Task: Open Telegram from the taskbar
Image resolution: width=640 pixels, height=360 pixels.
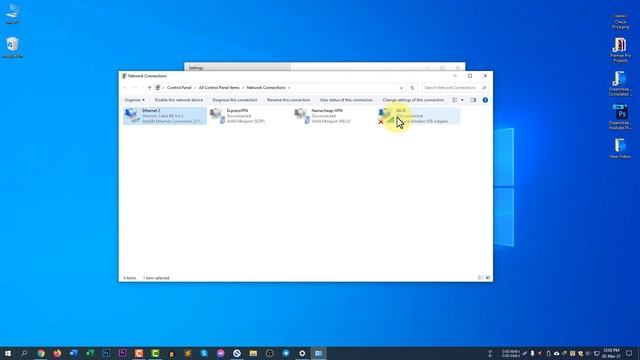Action: coord(286,353)
